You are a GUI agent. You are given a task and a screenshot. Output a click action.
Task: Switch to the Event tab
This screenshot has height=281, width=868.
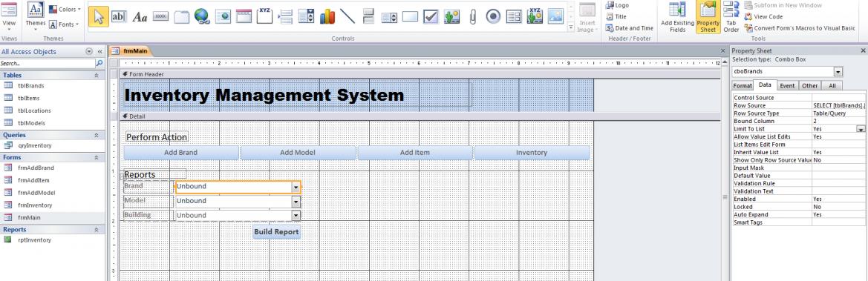pos(787,86)
